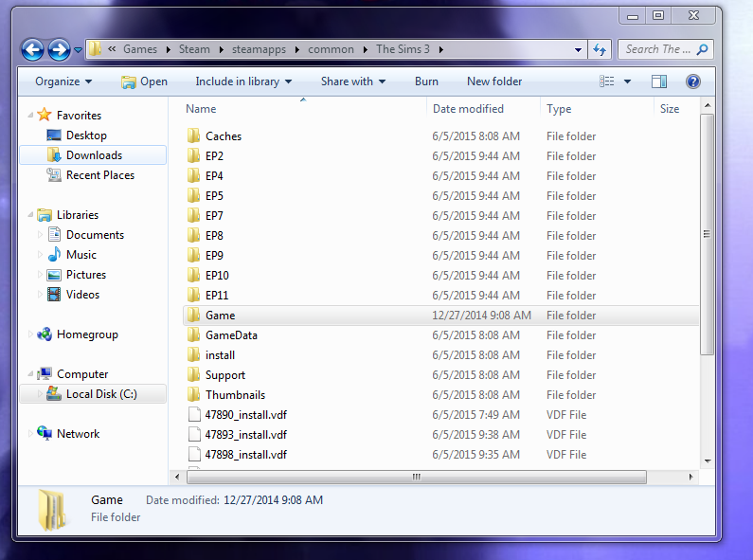Image resolution: width=753 pixels, height=560 pixels.
Task: Collapse the Libraries section
Action: (30, 215)
